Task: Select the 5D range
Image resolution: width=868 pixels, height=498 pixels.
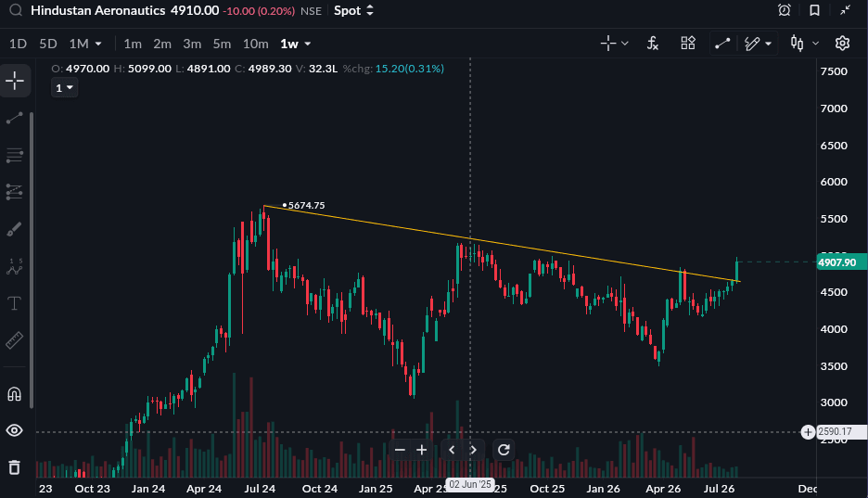Action: 48,44
